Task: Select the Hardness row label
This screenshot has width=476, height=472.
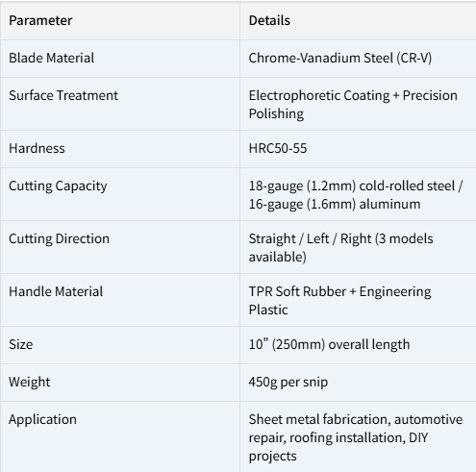Action: coord(37,148)
